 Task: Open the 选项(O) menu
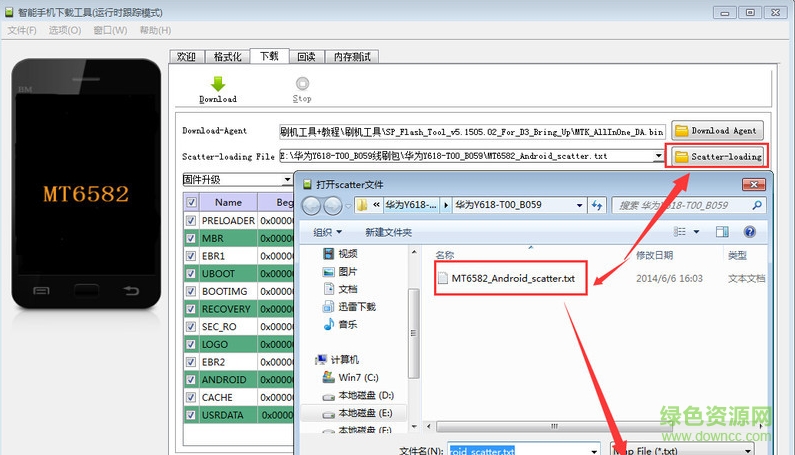[x=65, y=30]
